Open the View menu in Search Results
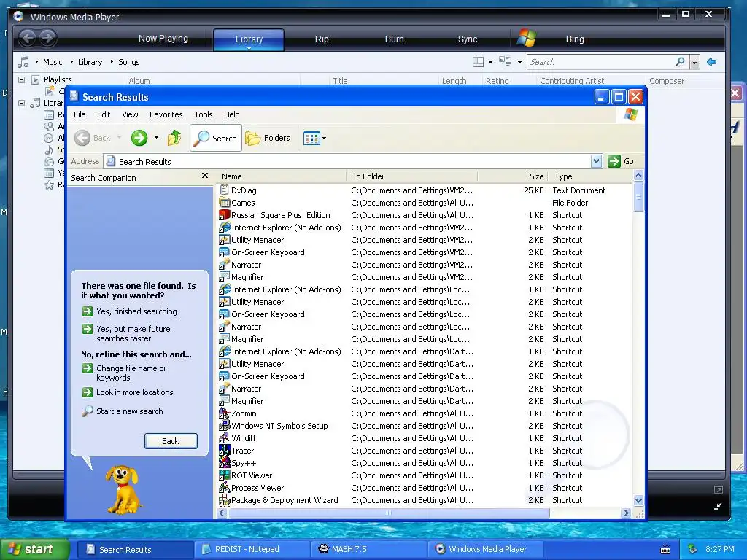 point(130,114)
